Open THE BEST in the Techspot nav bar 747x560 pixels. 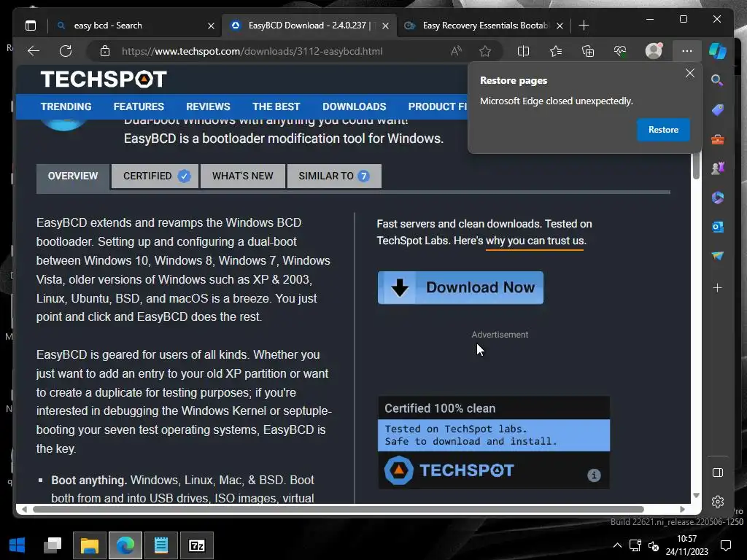[x=276, y=106]
